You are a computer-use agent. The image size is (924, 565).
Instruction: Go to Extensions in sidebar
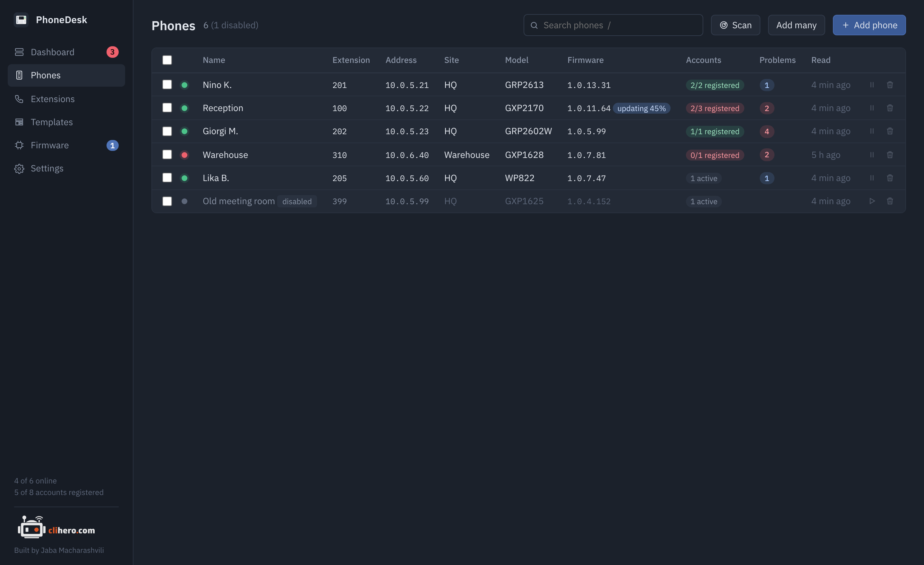pos(66,99)
